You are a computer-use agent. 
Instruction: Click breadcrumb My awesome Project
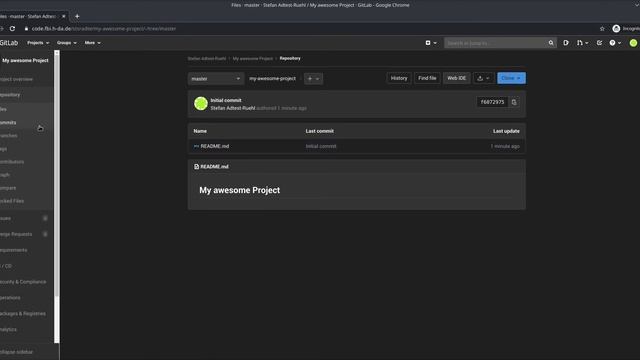pyautogui.click(x=253, y=58)
